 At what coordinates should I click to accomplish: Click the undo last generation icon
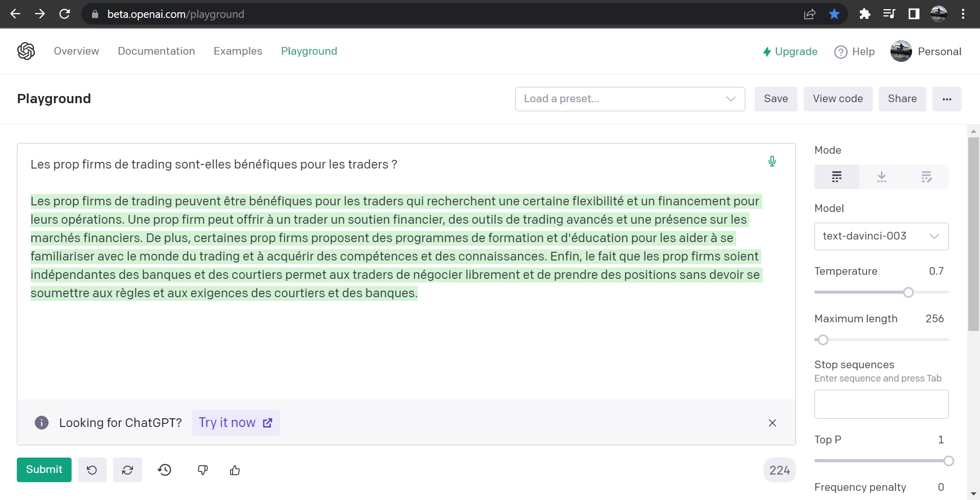[92, 470]
